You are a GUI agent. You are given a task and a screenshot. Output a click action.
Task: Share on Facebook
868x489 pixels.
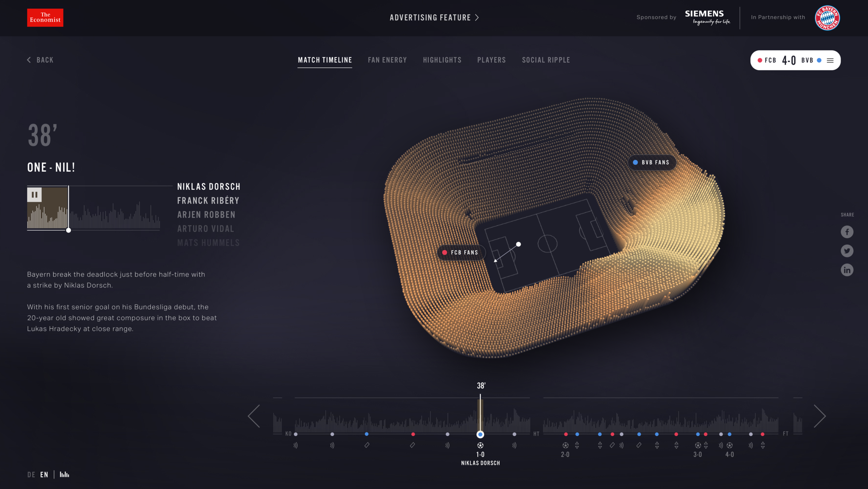click(x=847, y=232)
